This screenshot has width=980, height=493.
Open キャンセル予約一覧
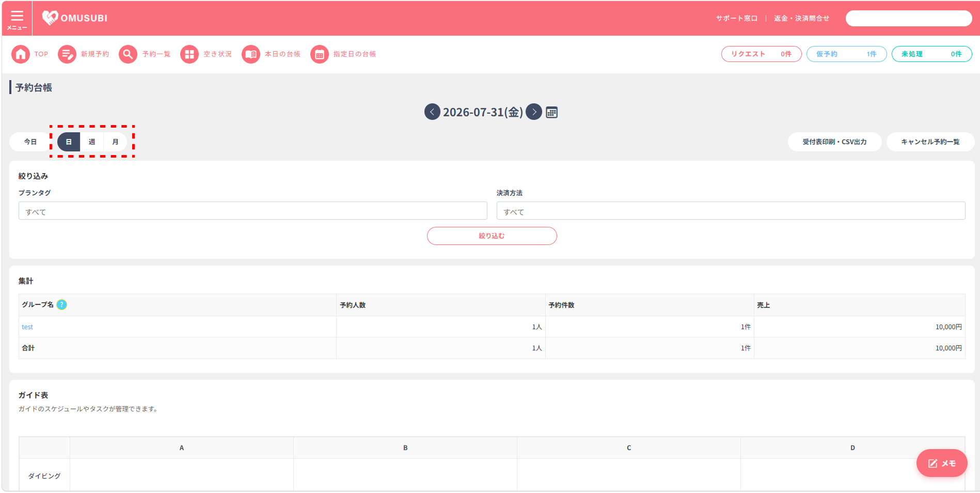point(930,142)
